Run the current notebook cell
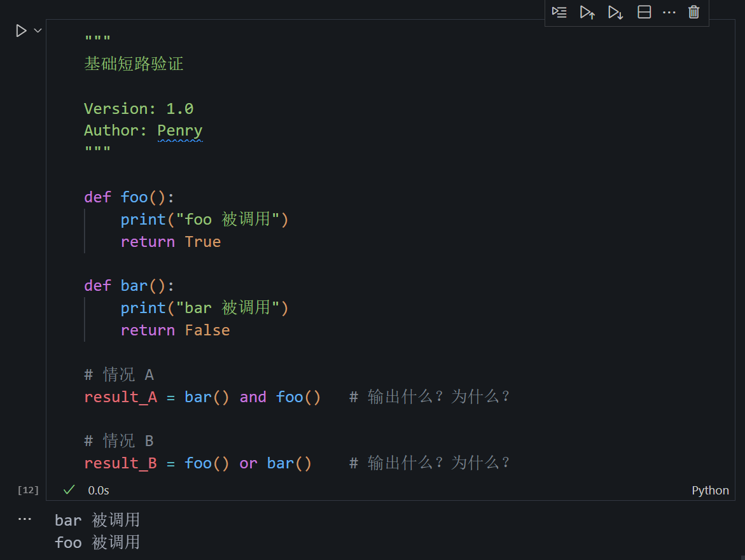 pyautogui.click(x=21, y=31)
